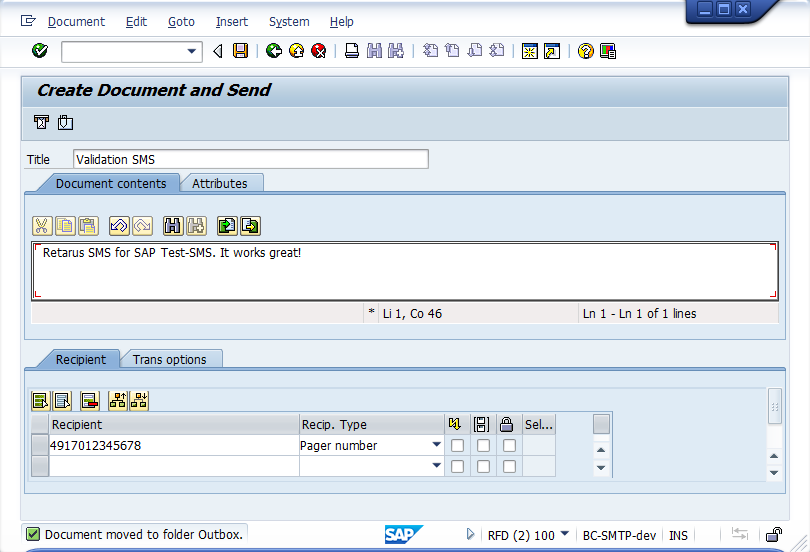This screenshot has width=810, height=552.
Task: Click the Print icon in toolbar
Action: click(x=352, y=51)
